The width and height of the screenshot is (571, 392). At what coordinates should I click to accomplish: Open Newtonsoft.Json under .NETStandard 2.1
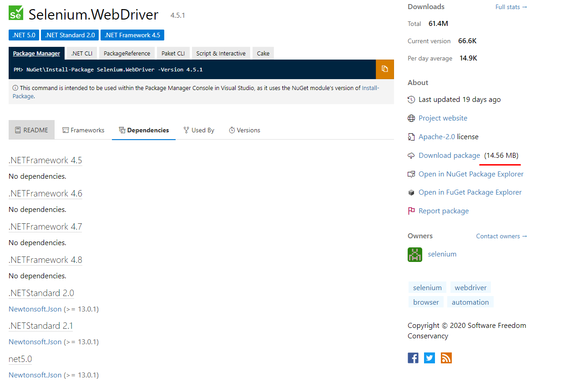tap(35, 342)
